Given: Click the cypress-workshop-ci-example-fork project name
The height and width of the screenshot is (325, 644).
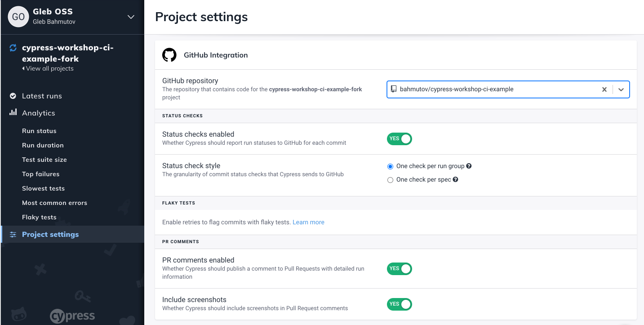Looking at the screenshot, I should (x=67, y=53).
